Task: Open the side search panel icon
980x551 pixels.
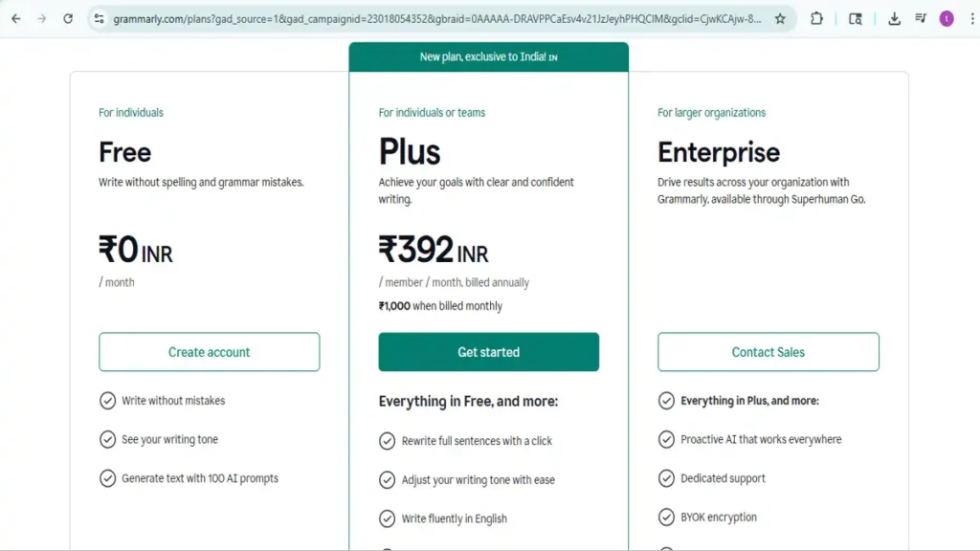Action: pos(857,18)
